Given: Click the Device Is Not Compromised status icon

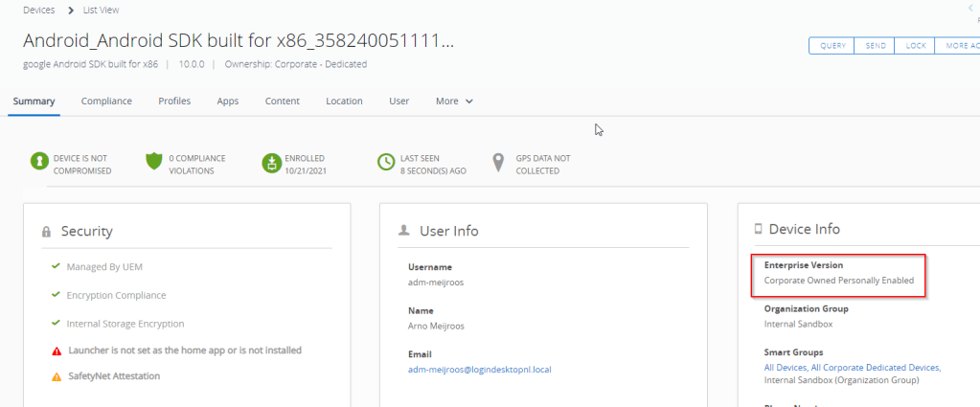Looking at the screenshot, I should coord(39,164).
